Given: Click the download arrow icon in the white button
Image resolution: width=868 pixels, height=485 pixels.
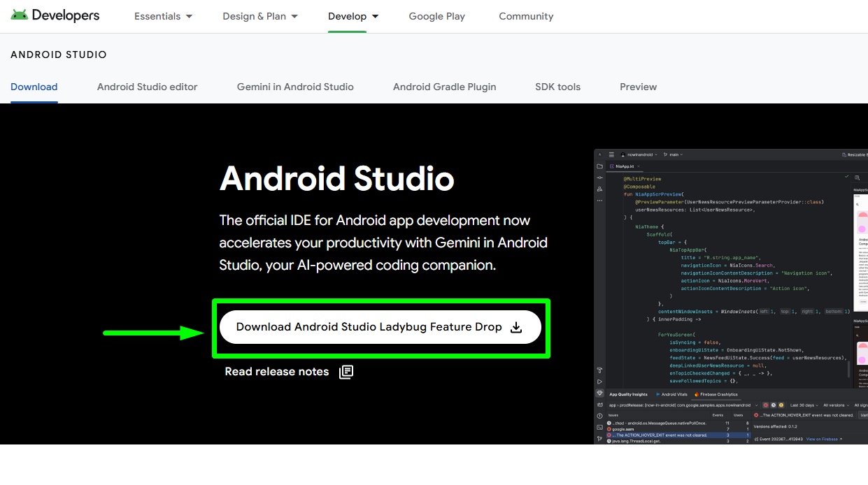Looking at the screenshot, I should click(x=516, y=327).
